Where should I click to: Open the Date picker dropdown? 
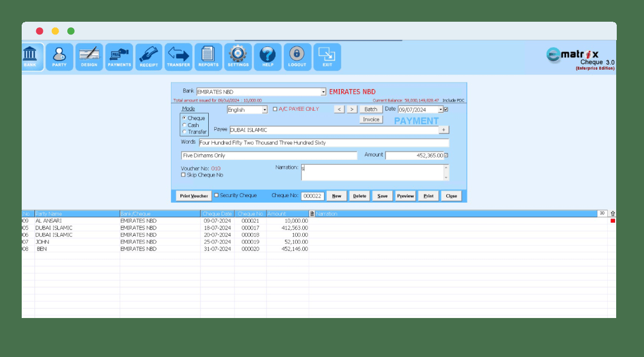coord(440,110)
